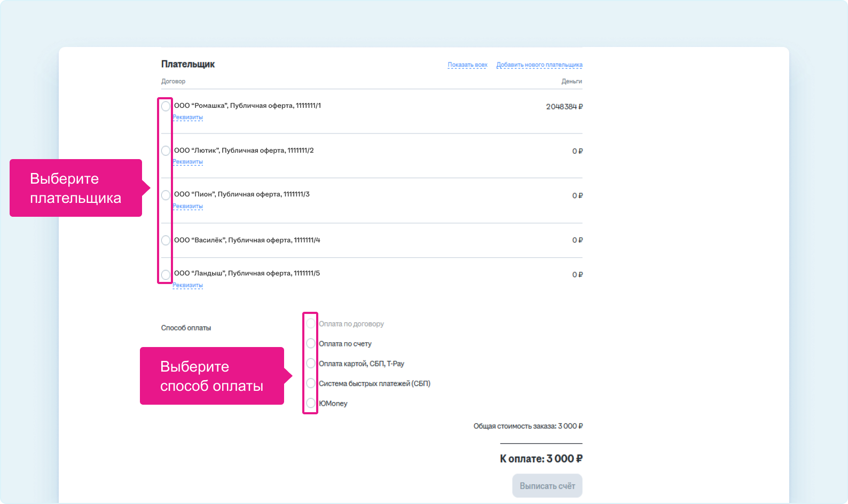Image resolution: width=848 pixels, height=504 pixels.
Task: Open Реквизиты link under ООО "Лютик"
Action: [x=188, y=162]
